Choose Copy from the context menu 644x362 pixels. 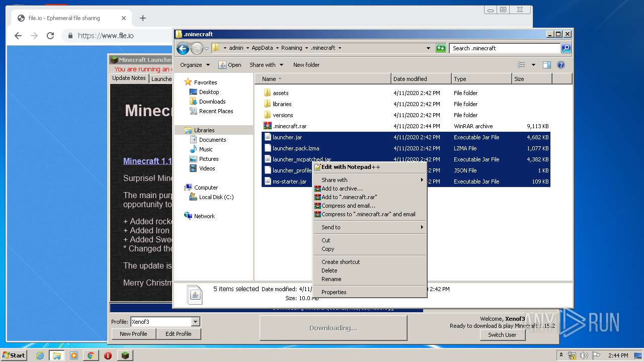coord(369,249)
